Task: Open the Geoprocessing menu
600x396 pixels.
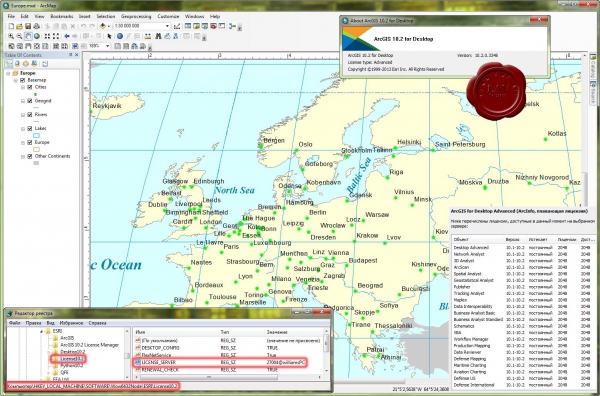Action: click(x=136, y=16)
